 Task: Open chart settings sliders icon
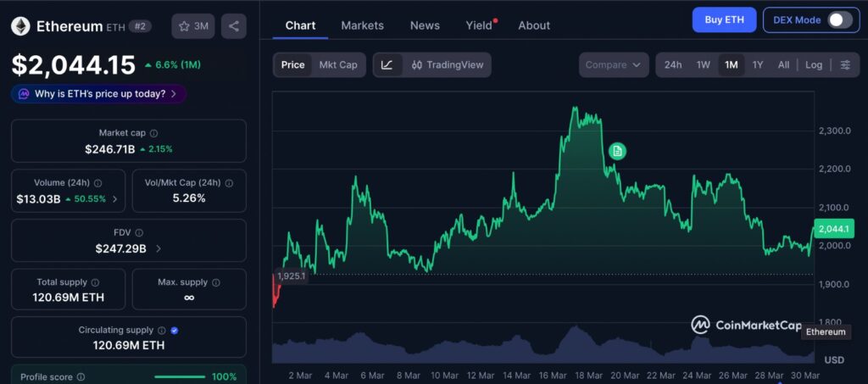845,64
